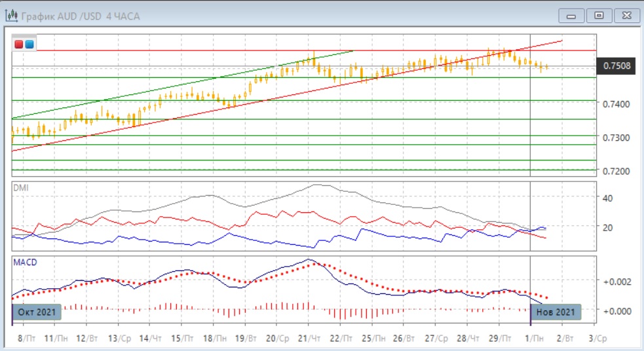Click the 0.7508 current price label
The width and height of the screenshot is (644, 351).
616,65
